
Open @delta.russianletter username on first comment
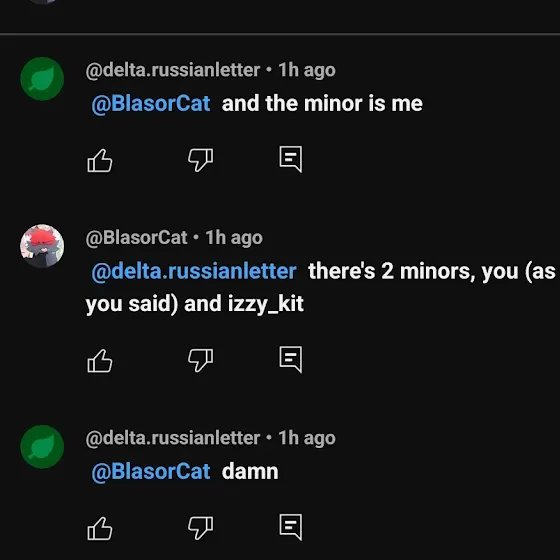click(x=173, y=70)
